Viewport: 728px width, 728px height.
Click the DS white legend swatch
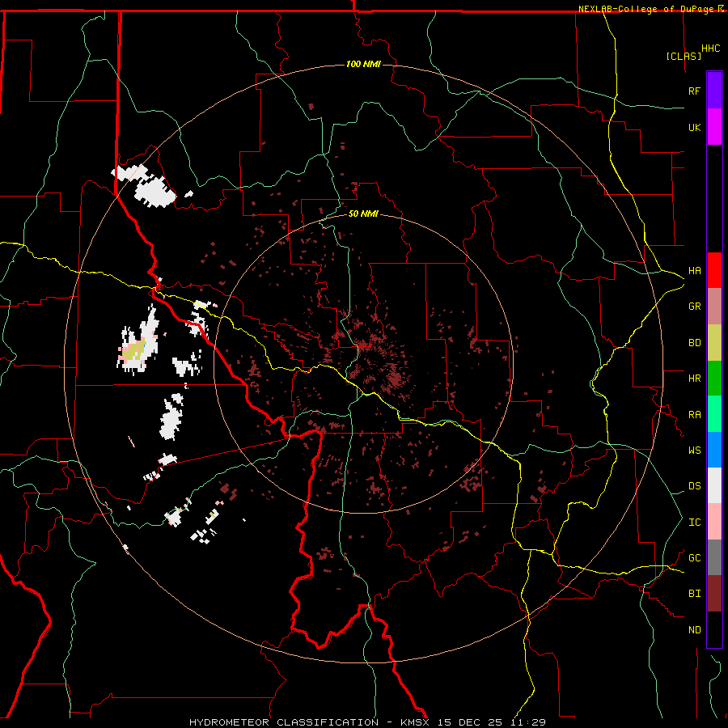click(x=714, y=485)
